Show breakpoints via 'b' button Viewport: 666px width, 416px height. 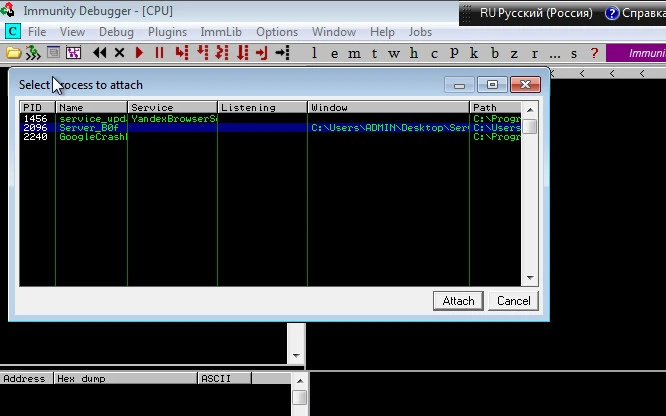click(494, 53)
